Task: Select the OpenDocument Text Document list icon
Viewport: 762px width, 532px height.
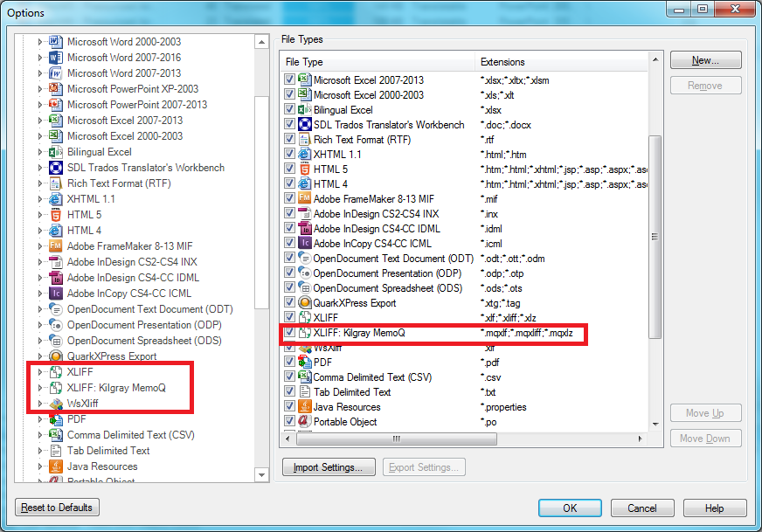Action: click(305, 258)
